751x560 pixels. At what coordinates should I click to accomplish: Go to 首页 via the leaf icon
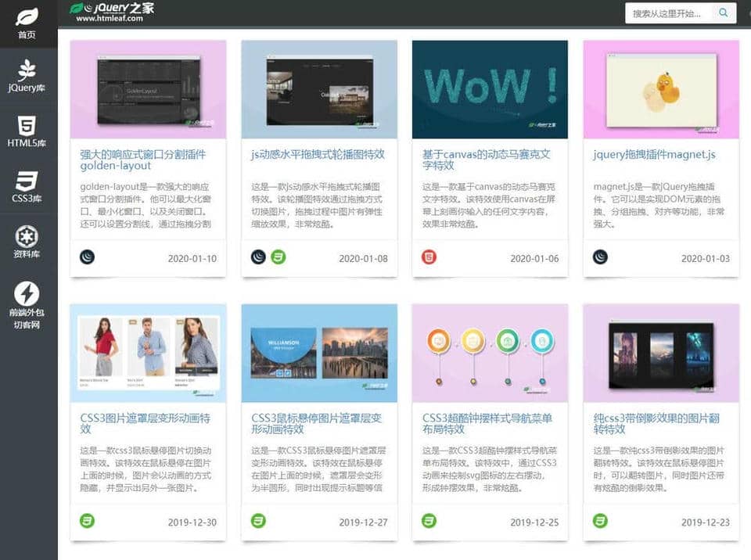[x=27, y=23]
